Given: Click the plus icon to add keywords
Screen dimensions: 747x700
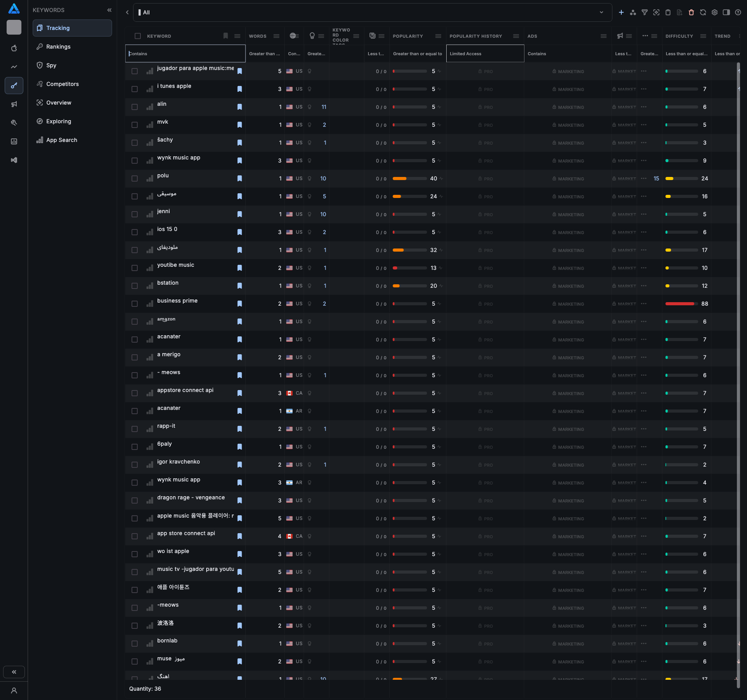Looking at the screenshot, I should (621, 12).
